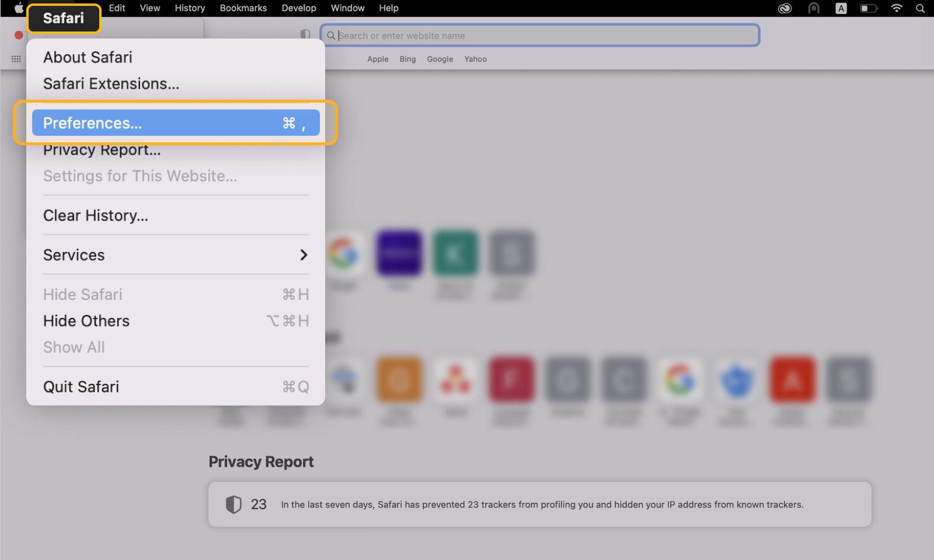Screen dimensions: 934x560
Task: Open About Safari
Action: [88, 57]
